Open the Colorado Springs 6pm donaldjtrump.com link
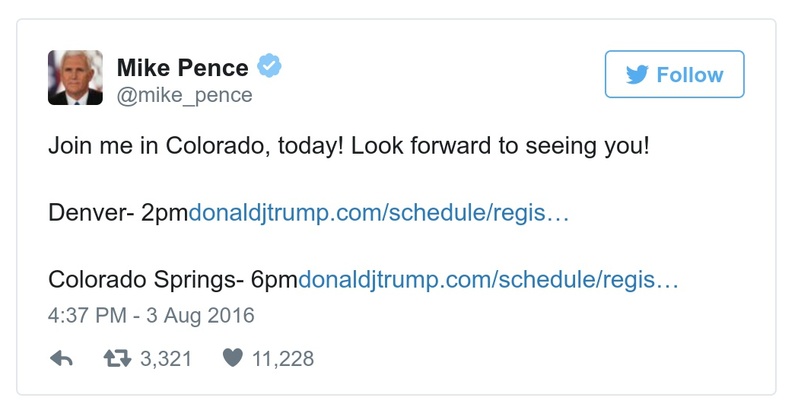This screenshot has height=420, width=798. click(489, 279)
